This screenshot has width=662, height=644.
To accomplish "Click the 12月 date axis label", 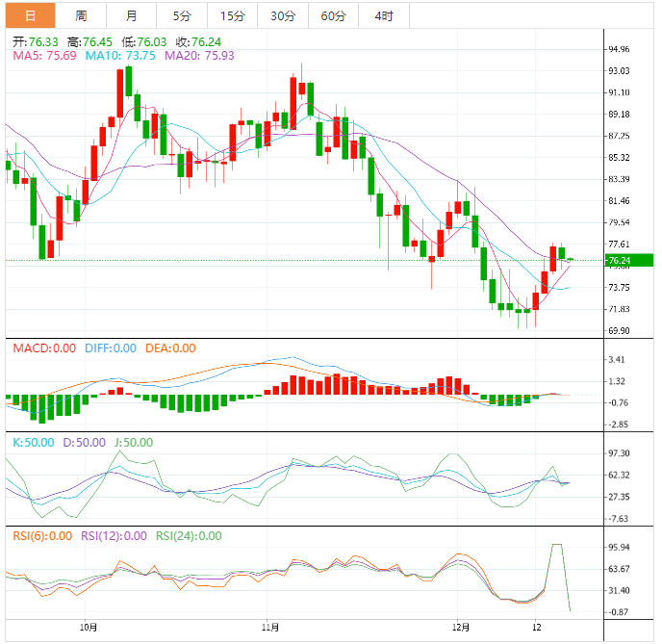I will [x=461, y=628].
